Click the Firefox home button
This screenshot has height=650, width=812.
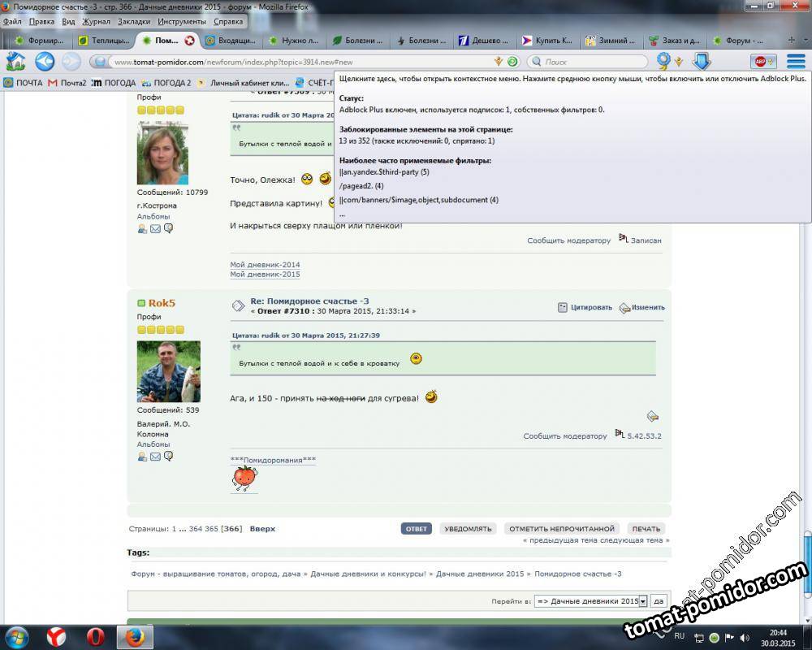pos(15,61)
